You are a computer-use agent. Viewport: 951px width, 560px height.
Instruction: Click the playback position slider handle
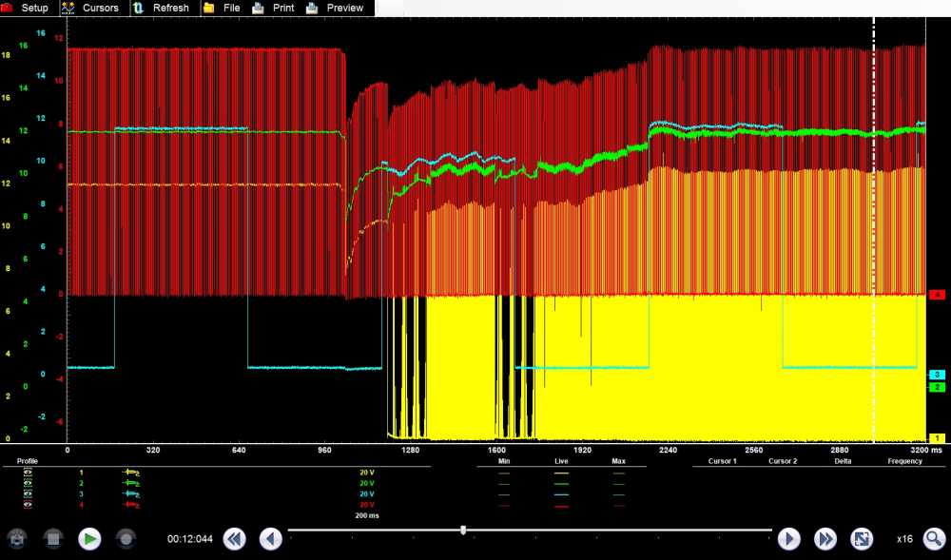[463, 530]
